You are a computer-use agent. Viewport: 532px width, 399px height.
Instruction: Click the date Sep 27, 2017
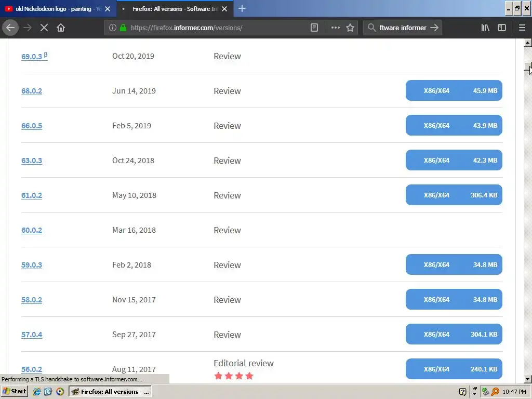click(x=134, y=335)
